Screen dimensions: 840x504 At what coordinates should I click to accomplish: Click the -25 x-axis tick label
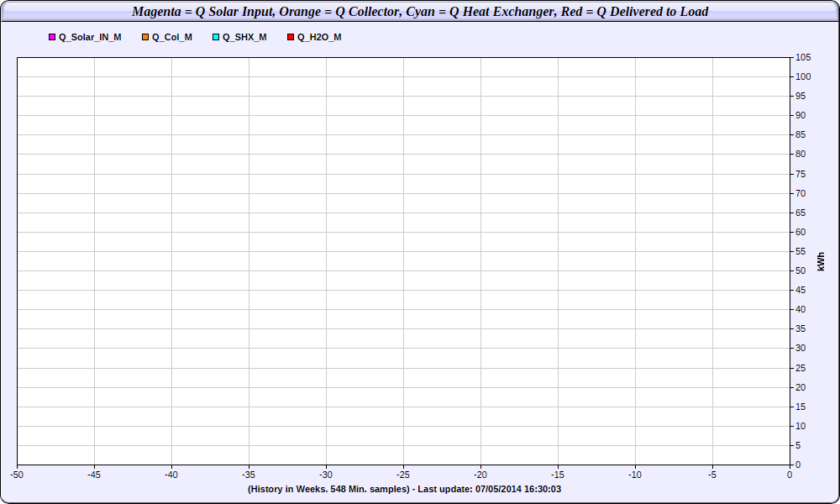[403, 475]
